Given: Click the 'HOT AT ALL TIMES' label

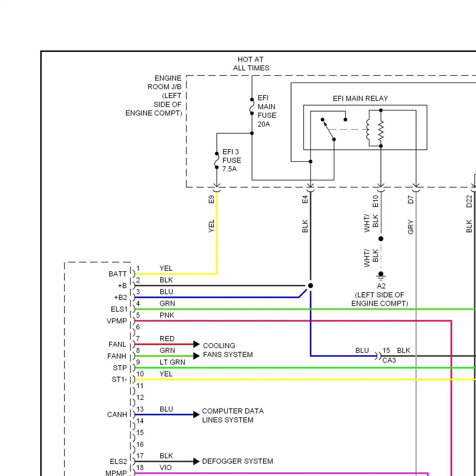Looking at the screenshot, I should pyautogui.click(x=251, y=64).
